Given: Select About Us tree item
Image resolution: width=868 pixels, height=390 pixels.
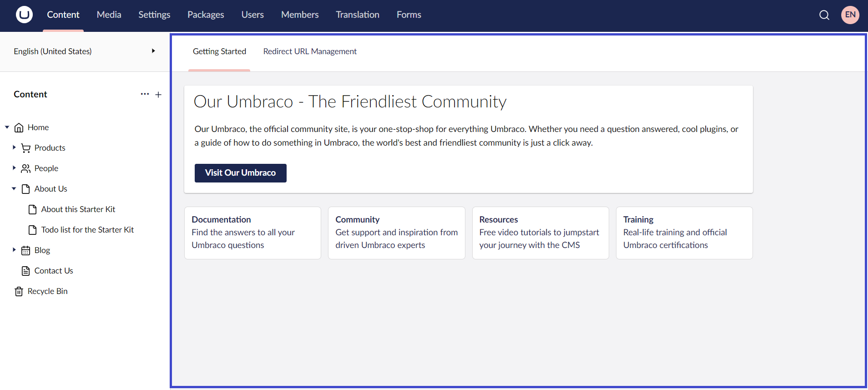Looking at the screenshot, I should (x=51, y=189).
